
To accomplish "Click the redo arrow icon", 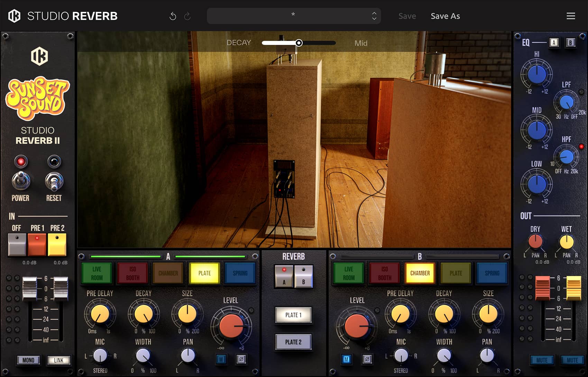I will (187, 16).
